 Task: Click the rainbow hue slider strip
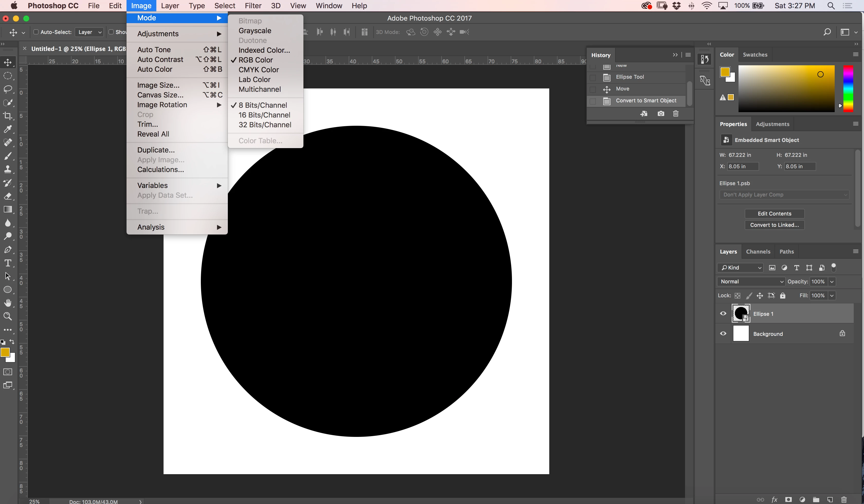tap(848, 88)
